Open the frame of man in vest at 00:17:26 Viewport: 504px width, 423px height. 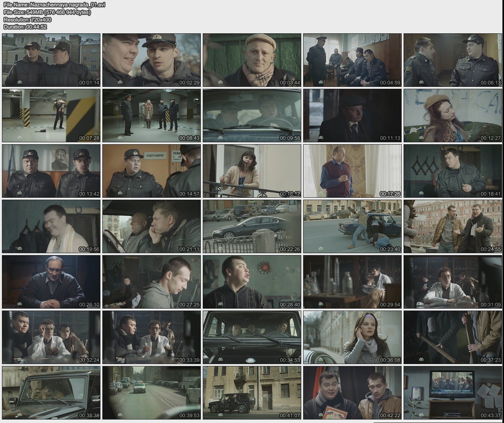(x=352, y=171)
